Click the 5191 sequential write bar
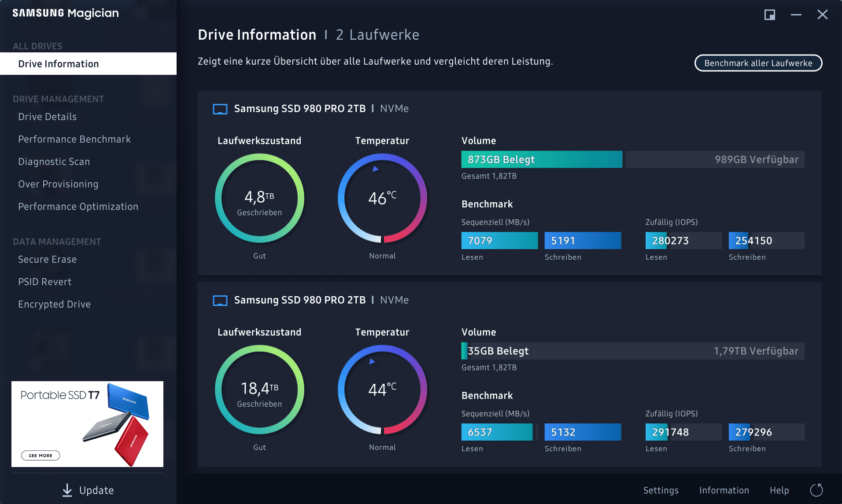 click(583, 240)
